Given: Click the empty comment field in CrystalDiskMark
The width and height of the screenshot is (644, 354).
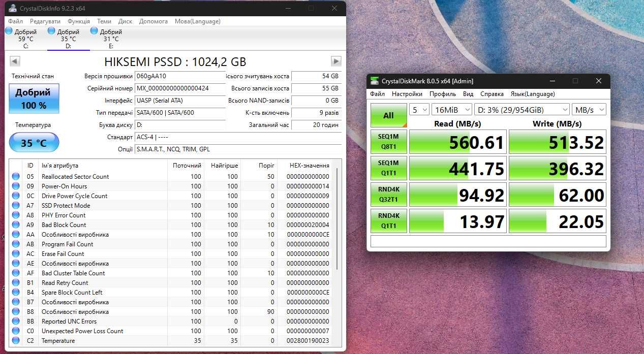Looking at the screenshot, I should coord(488,241).
